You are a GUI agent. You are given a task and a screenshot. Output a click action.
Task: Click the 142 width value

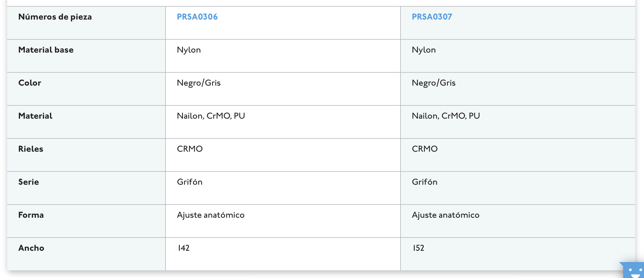pyautogui.click(x=183, y=248)
